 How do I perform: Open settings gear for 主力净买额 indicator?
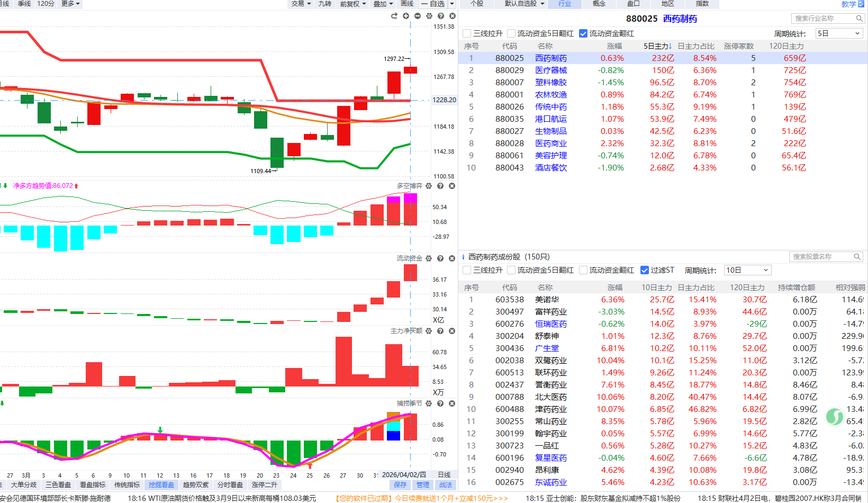(x=429, y=331)
